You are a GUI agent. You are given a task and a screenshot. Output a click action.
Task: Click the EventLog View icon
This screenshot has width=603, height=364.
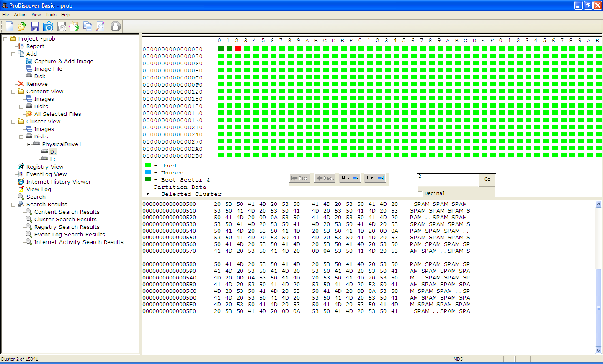point(21,174)
